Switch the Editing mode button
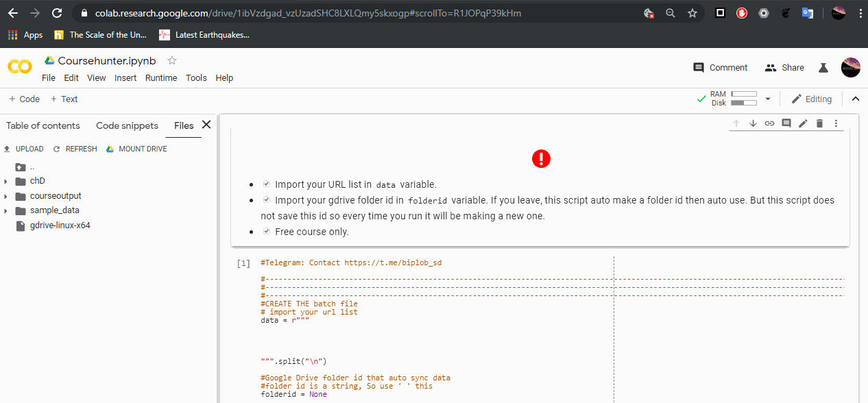Image resolution: width=868 pixels, height=403 pixels. [811, 99]
